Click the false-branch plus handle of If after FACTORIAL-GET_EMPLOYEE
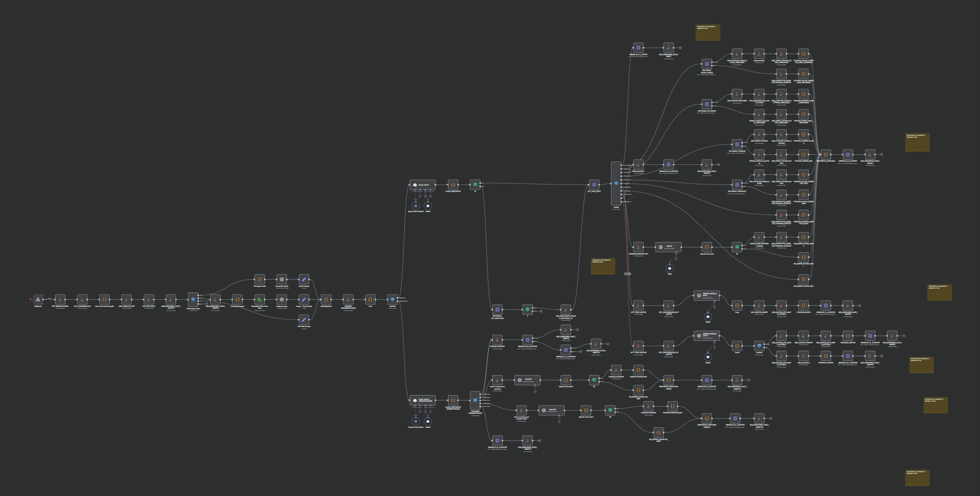980x496 pixels. [541, 311]
